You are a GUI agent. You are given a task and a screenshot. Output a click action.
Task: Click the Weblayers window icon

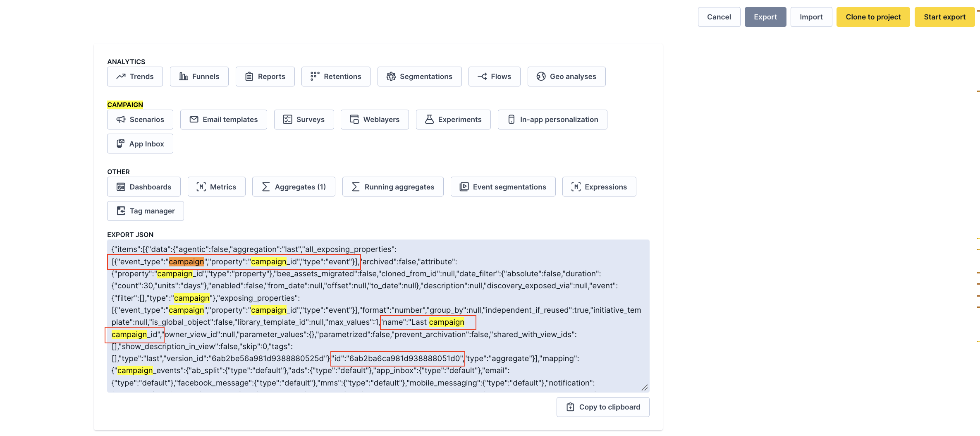[x=354, y=120]
